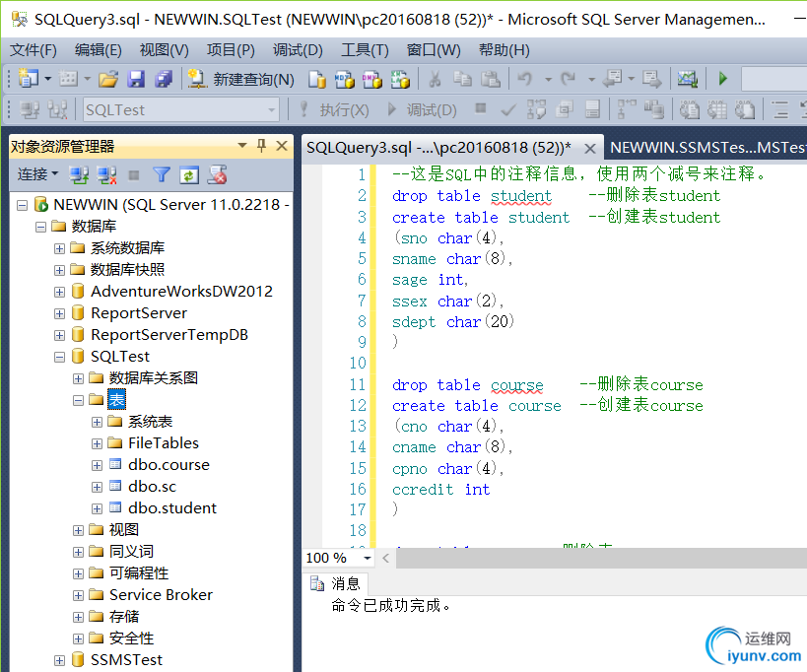Select the 可编程性 folder

coord(139,573)
